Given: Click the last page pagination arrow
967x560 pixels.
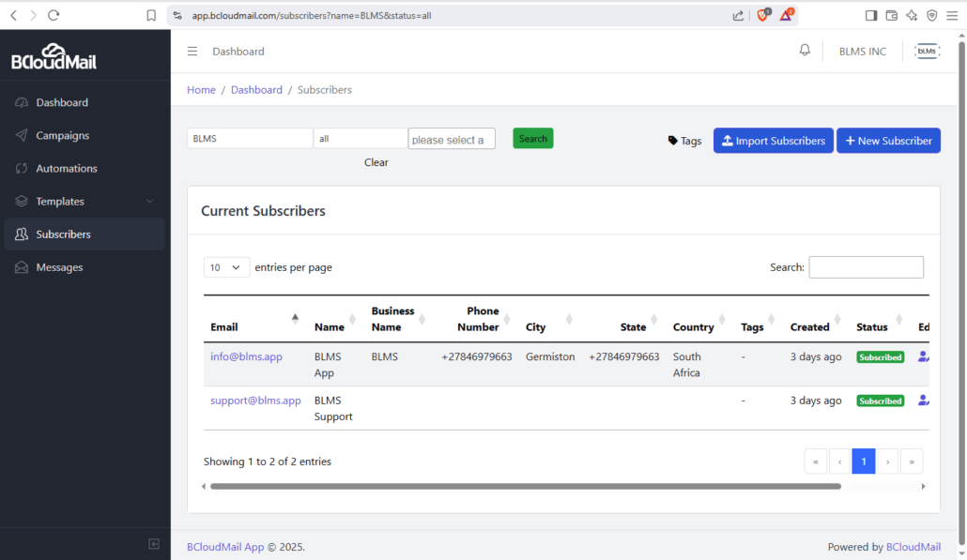Looking at the screenshot, I should (912, 462).
